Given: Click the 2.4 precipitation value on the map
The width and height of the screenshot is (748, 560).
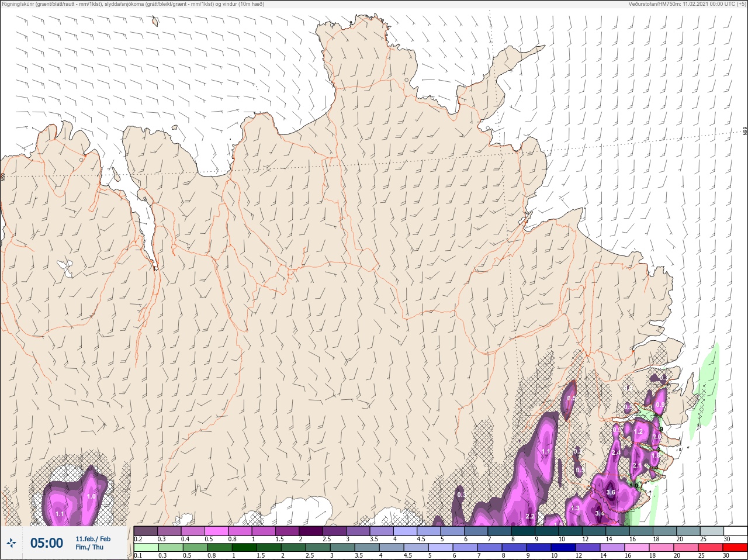Looking at the screenshot, I should coord(616,453).
